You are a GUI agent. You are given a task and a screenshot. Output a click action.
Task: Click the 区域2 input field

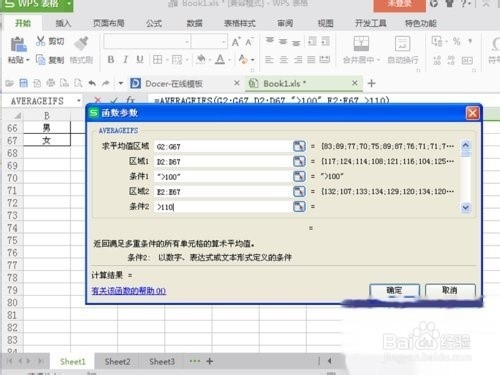(x=222, y=192)
